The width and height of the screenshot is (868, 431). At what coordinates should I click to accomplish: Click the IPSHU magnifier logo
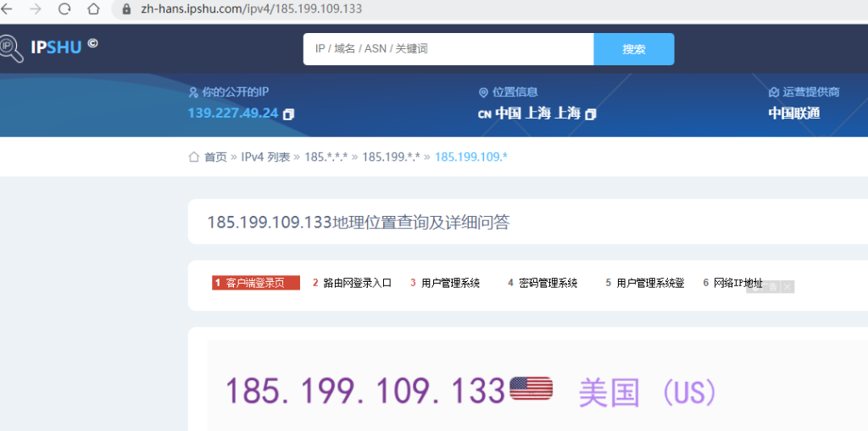click(x=12, y=47)
